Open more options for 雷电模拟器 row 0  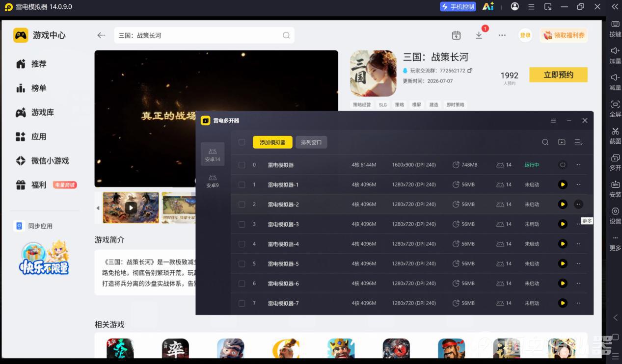tap(578, 165)
